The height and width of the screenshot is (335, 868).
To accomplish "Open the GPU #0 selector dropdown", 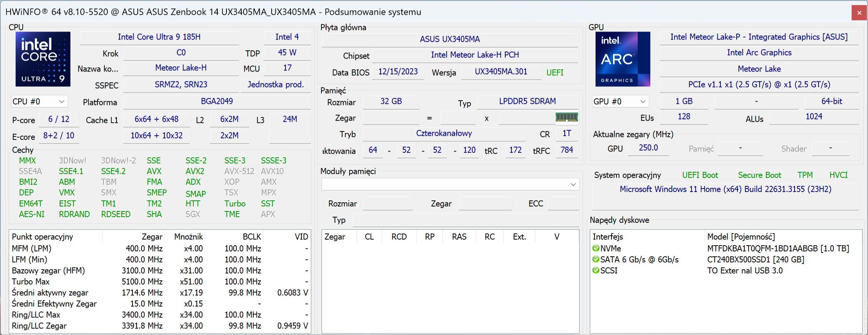I will point(620,102).
